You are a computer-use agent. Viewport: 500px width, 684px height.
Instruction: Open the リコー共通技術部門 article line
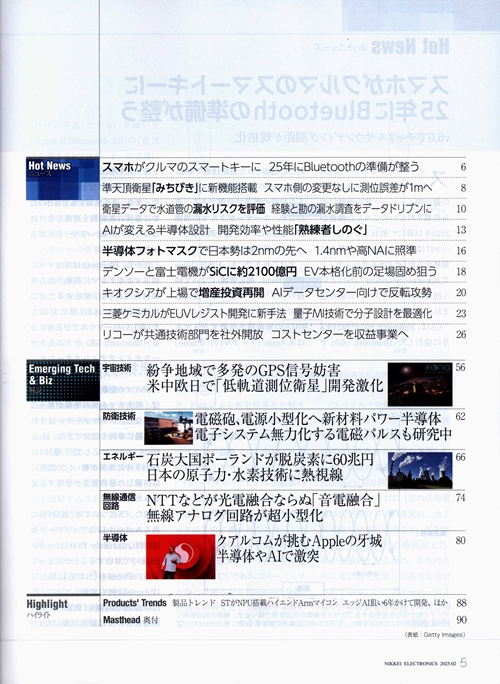[255, 334]
